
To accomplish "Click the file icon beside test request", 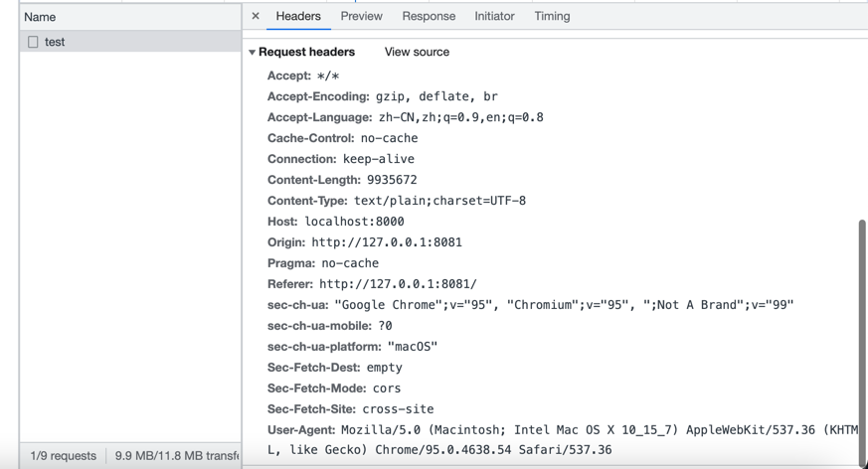I will tap(33, 43).
